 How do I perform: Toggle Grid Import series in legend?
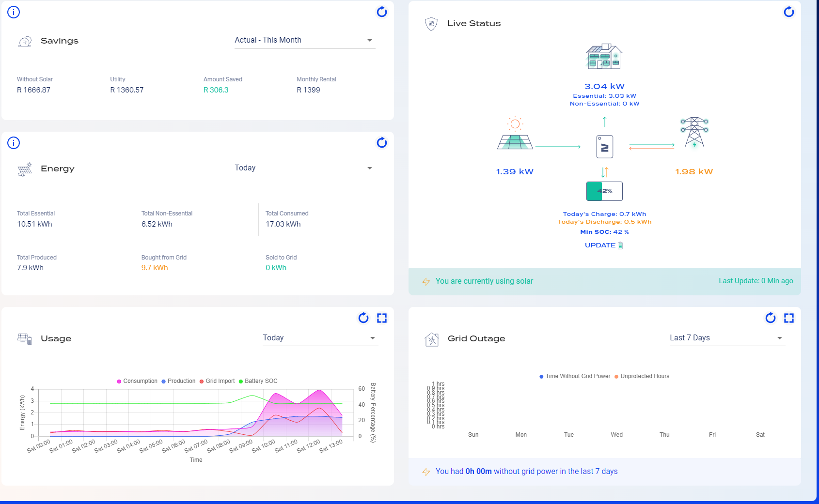click(217, 381)
